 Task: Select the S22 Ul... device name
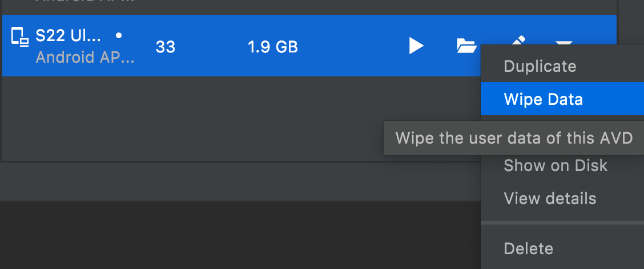68,36
